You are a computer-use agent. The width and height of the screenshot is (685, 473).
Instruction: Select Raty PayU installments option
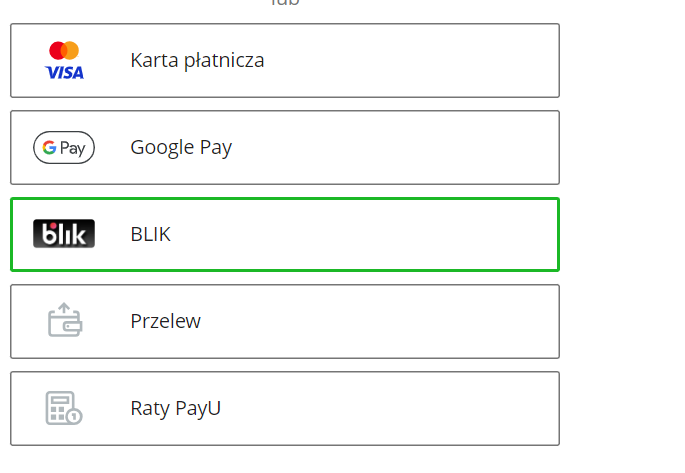pyautogui.click(x=285, y=408)
